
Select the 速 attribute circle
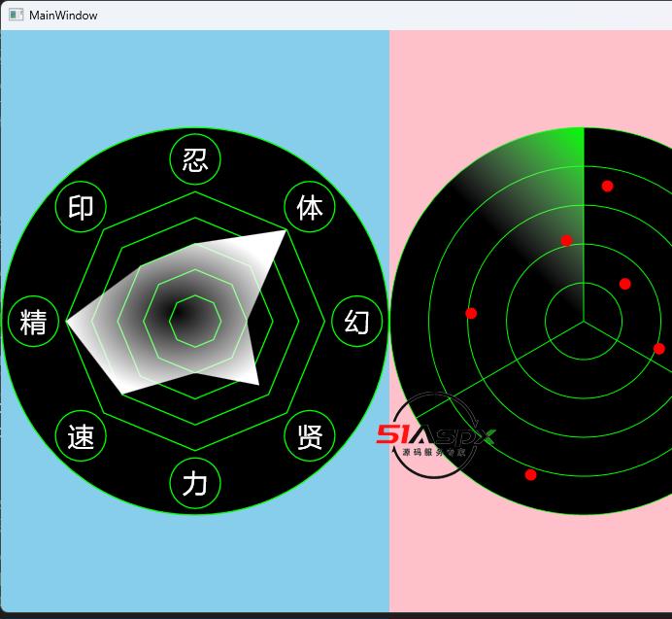[82, 436]
